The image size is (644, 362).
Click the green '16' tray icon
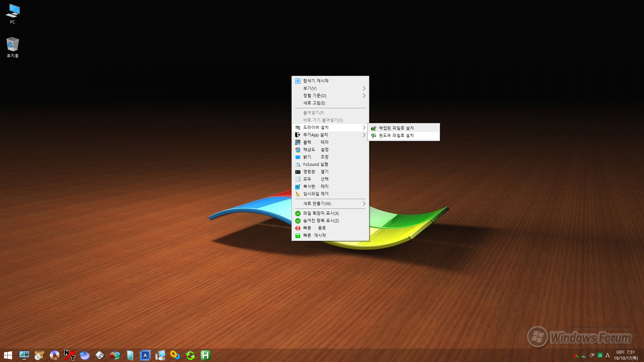(600, 356)
